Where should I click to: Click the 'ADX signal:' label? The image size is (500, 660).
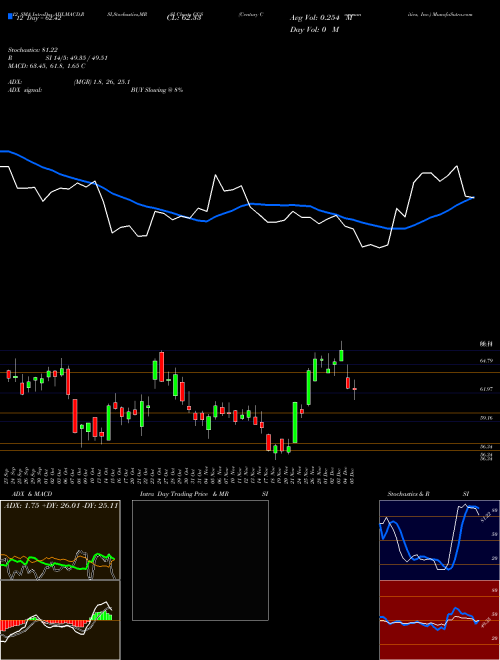coord(25,90)
